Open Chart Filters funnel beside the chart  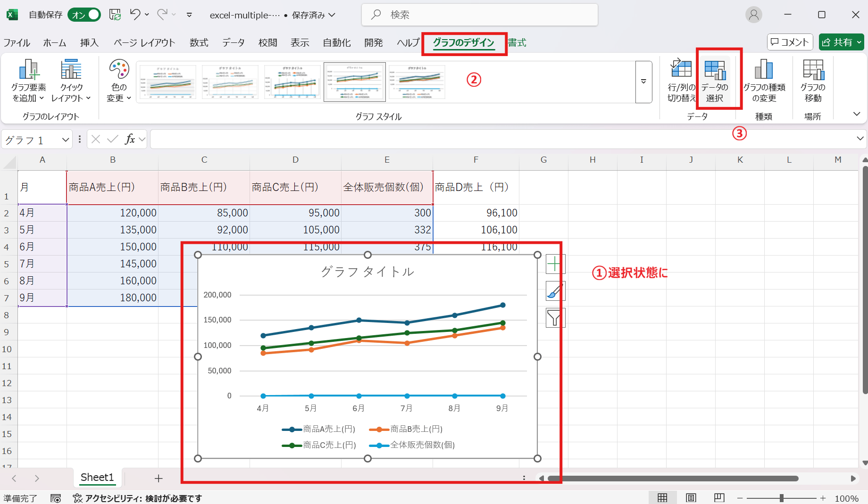click(555, 318)
